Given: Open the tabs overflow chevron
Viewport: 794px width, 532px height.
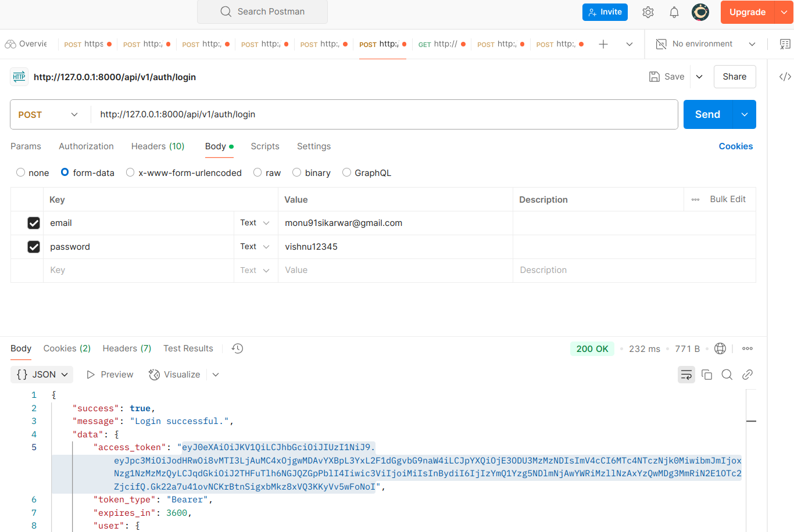Looking at the screenshot, I should pyautogui.click(x=629, y=44).
